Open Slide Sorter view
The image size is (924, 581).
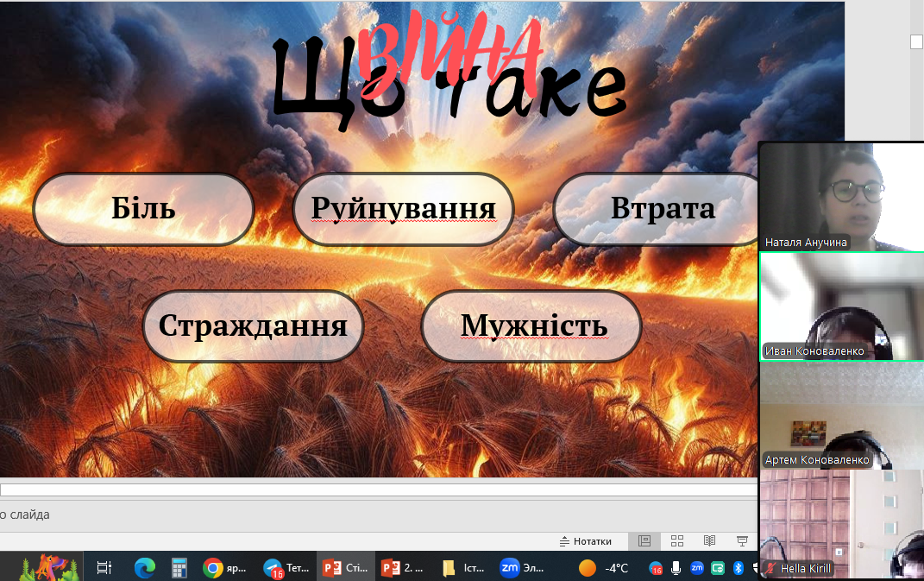(x=677, y=541)
